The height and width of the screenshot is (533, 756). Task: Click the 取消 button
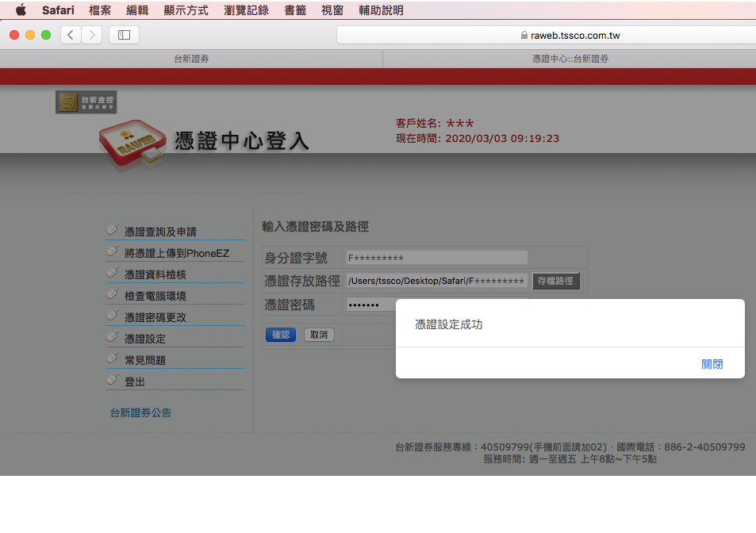click(x=319, y=335)
